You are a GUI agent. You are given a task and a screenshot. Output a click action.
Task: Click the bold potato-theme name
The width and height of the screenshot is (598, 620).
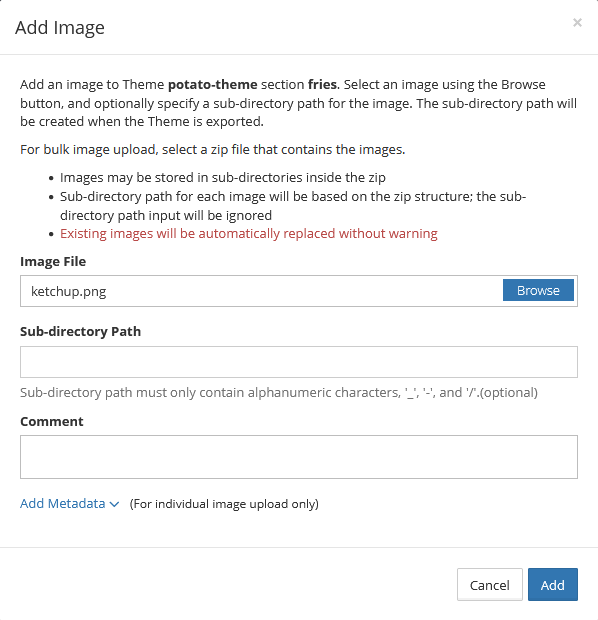213,85
